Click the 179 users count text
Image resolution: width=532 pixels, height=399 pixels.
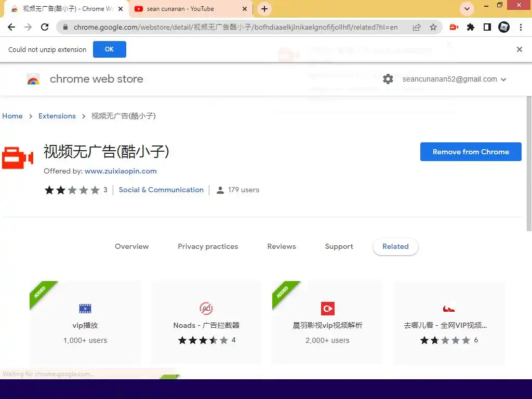tap(244, 190)
